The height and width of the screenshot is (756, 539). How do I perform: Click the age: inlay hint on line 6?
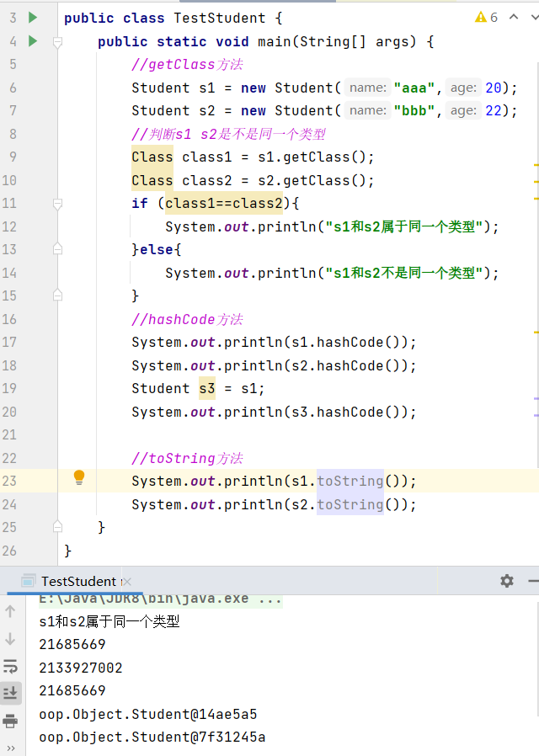pos(463,88)
